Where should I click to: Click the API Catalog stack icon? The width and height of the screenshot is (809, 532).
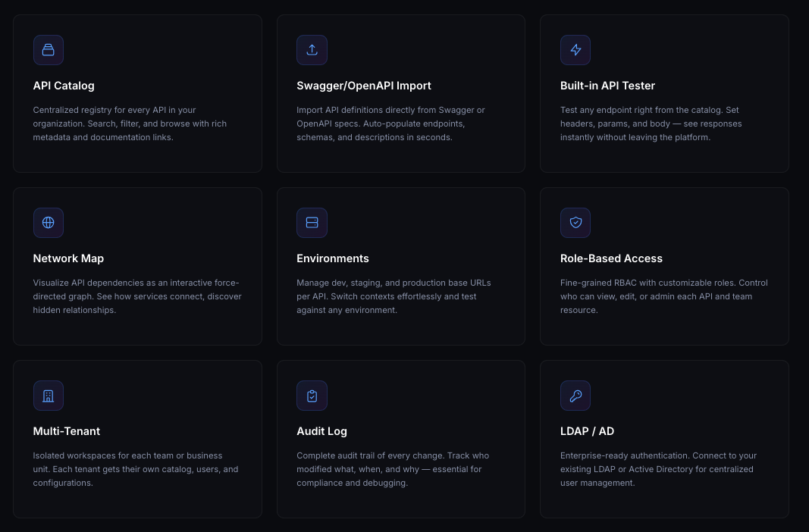49,50
